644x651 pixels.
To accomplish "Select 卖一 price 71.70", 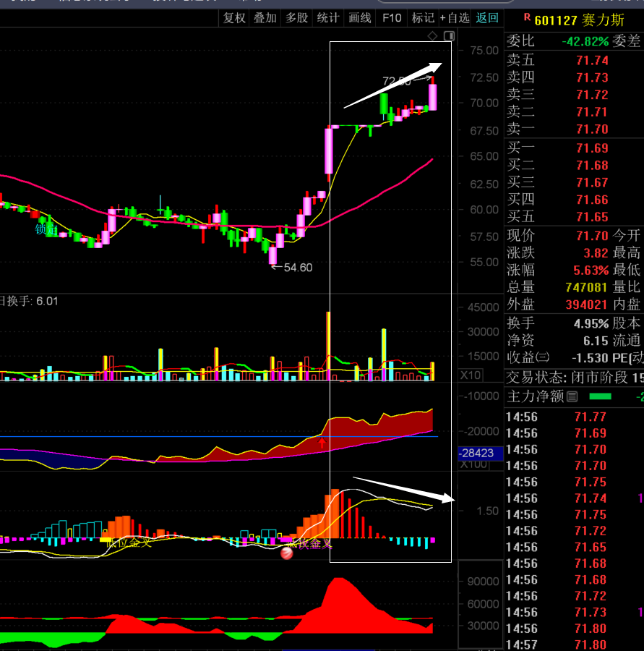I will (592, 129).
